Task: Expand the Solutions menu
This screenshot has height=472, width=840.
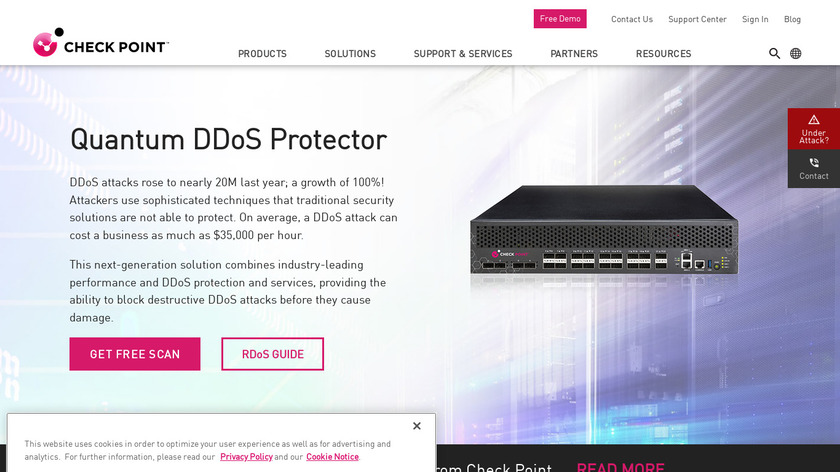Action: pos(350,54)
